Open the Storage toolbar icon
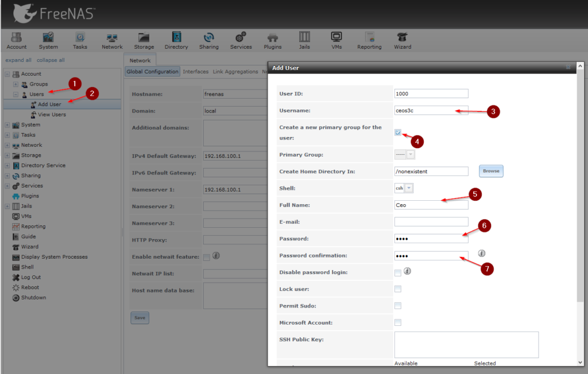This screenshot has height=374, width=588. click(144, 40)
